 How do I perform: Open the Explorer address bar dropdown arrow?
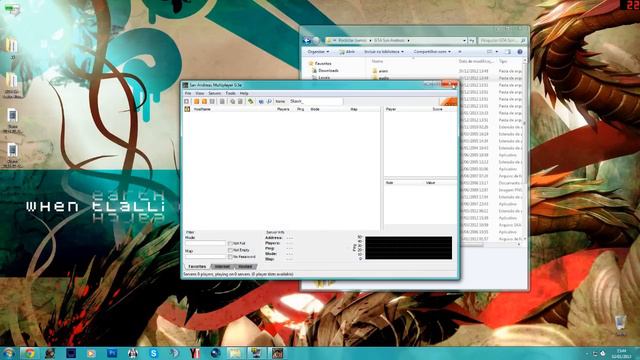click(x=464, y=40)
